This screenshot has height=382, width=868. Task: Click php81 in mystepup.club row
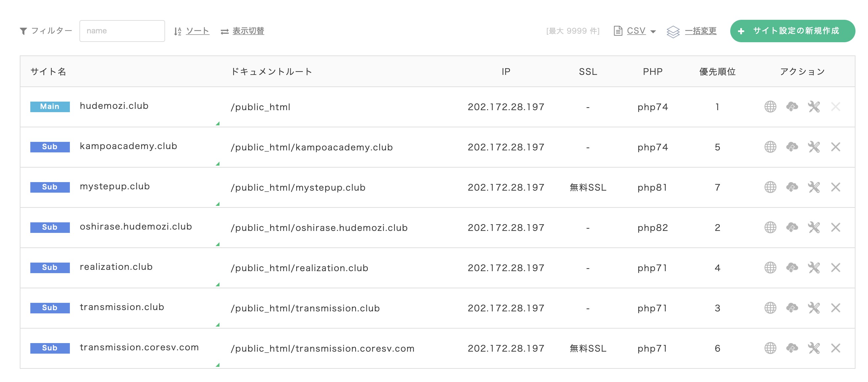[x=652, y=188]
